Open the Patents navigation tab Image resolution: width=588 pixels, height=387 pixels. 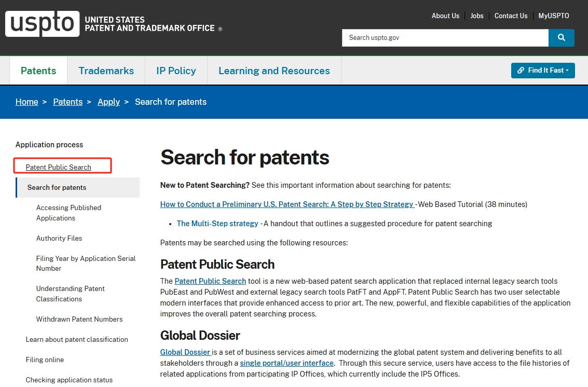click(x=38, y=71)
